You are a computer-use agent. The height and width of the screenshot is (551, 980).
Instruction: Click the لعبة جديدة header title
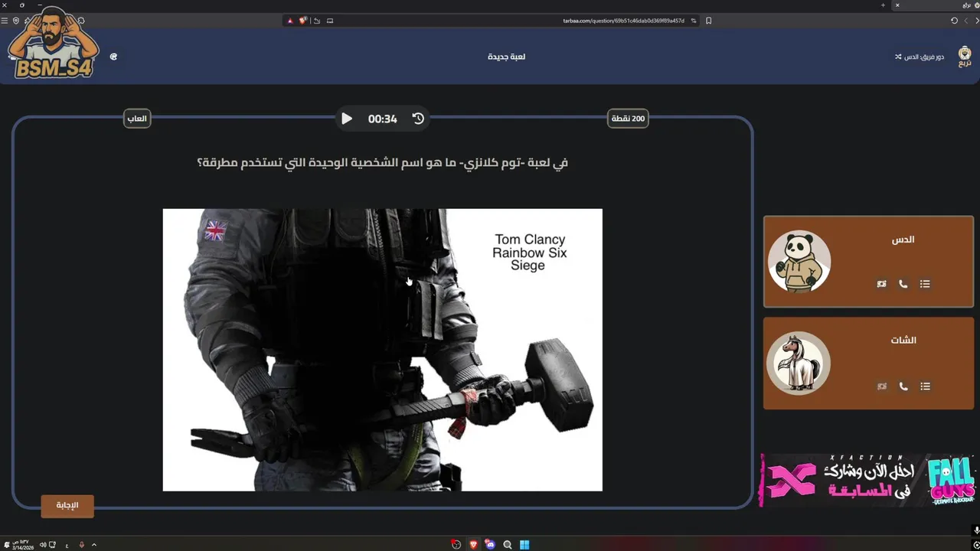pos(507,57)
